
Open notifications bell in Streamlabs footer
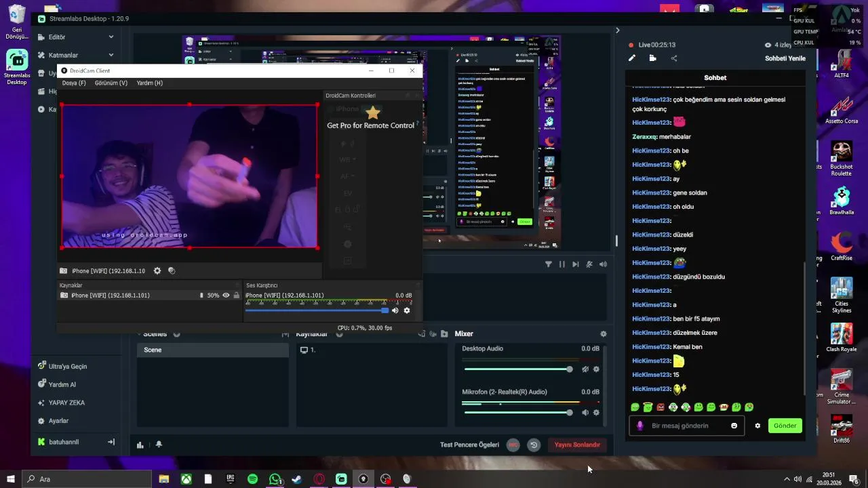[159, 445]
